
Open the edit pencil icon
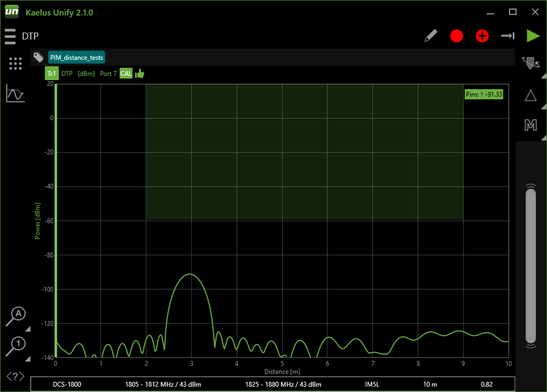point(431,36)
